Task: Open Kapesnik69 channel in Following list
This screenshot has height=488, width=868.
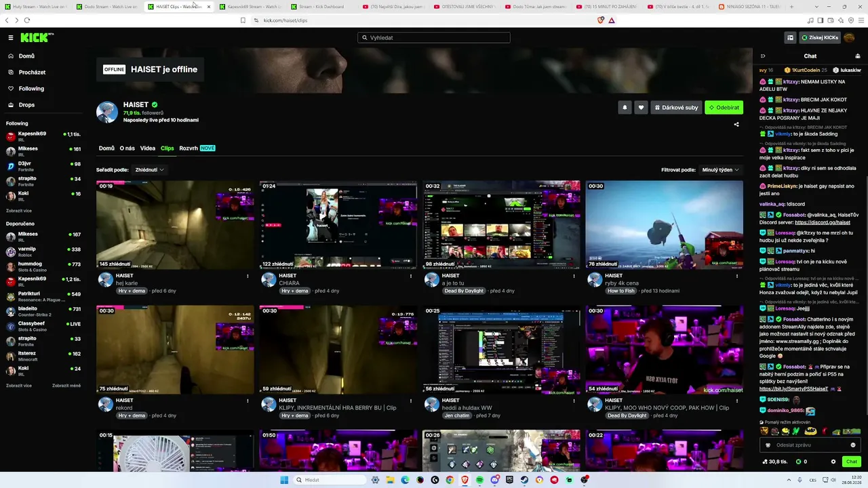Action: click(43, 136)
